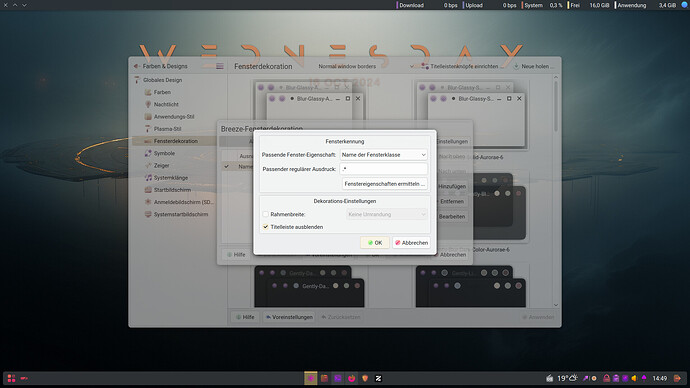Image resolution: width=690 pixels, height=388 pixels.
Task: Open the application launcher in the taskbar
Action: click(11, 378)
